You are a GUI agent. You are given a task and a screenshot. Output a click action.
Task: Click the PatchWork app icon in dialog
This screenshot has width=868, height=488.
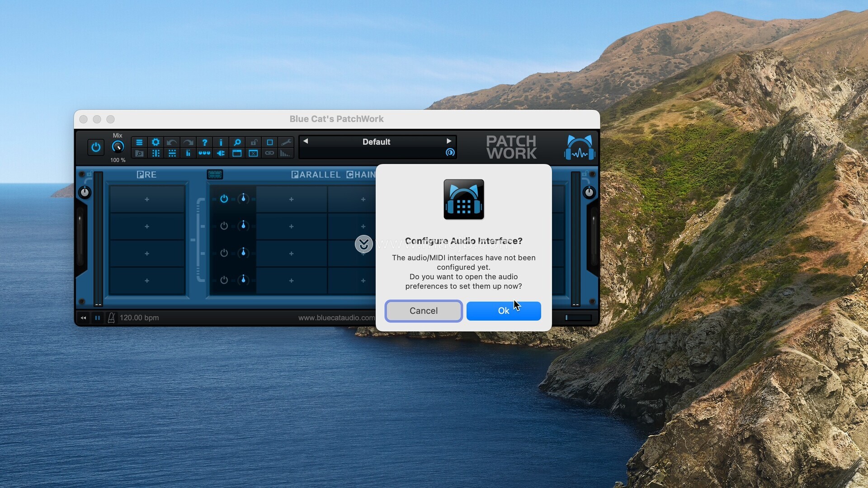pos(464,199)
